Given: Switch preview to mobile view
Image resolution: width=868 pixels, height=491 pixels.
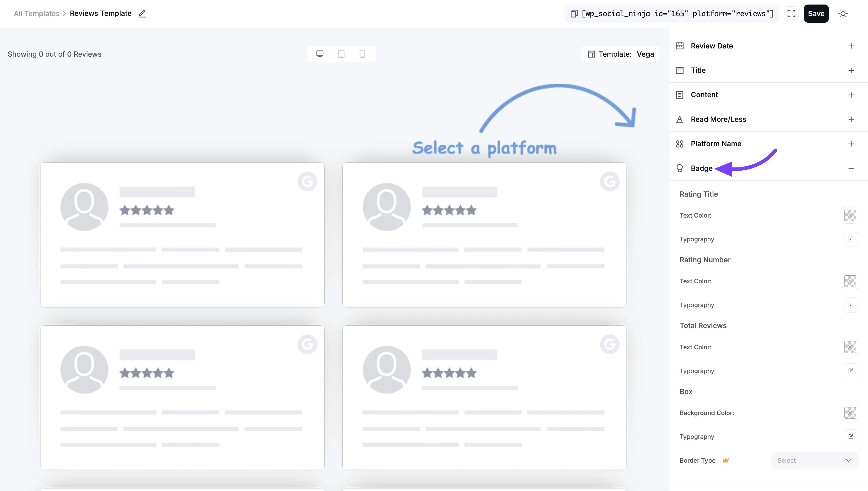Looking at the screenshot, I should pos(362,54).
